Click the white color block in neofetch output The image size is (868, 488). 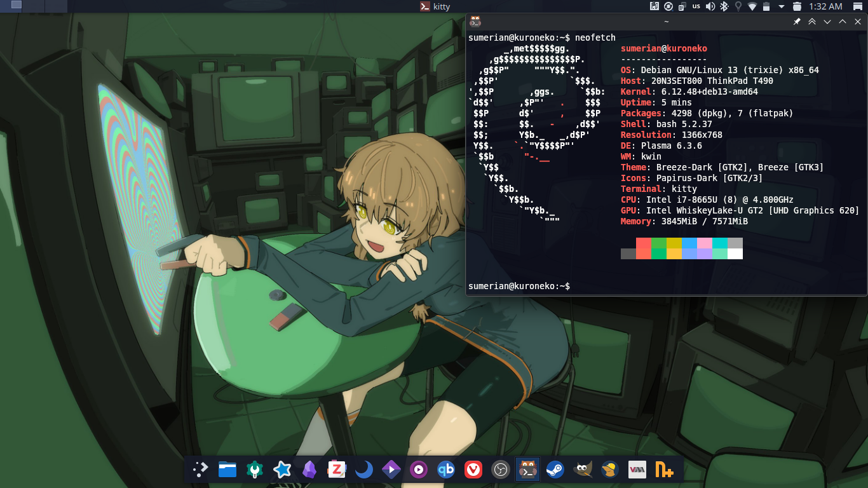tap(735, 254)
